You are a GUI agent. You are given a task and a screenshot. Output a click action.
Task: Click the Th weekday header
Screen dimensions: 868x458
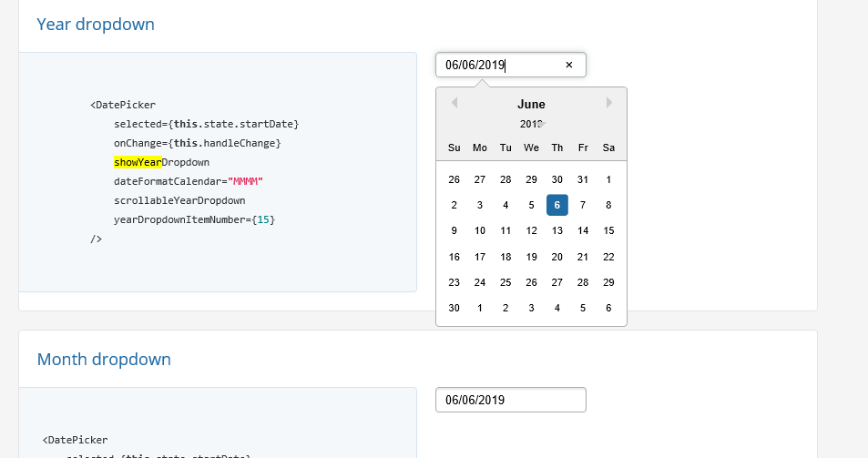(557, 148)
